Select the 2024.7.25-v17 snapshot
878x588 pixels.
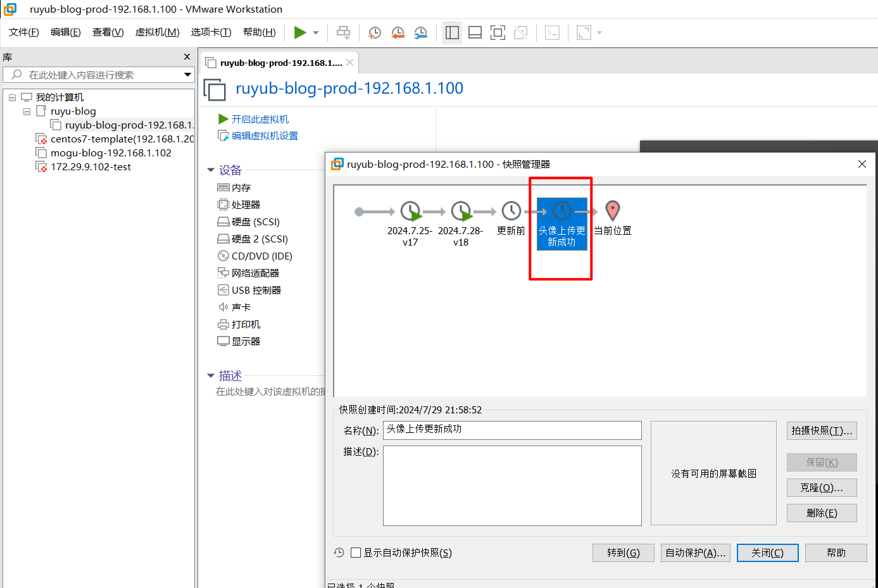click(410, 223)
